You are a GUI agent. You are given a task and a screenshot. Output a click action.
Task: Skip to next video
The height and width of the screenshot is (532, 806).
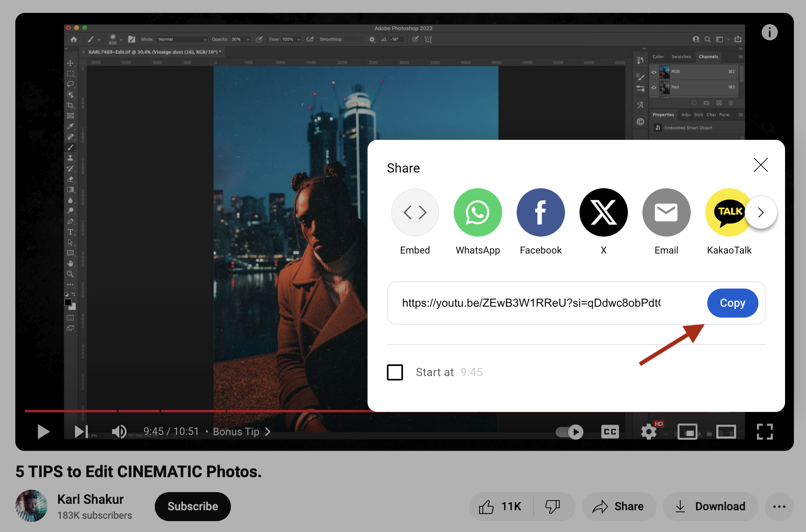click(81, 432)
